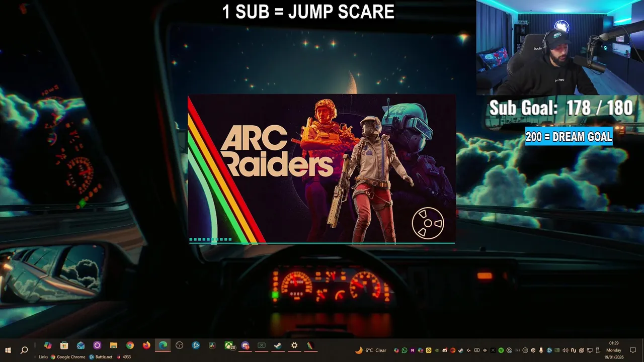
Task: Open black X app tray icon
Action: pos(493,350)
